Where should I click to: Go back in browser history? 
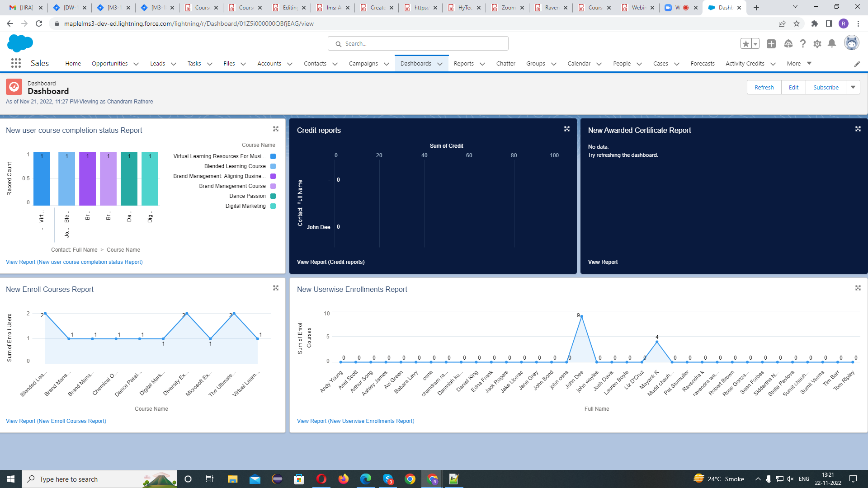pos(10,23)
